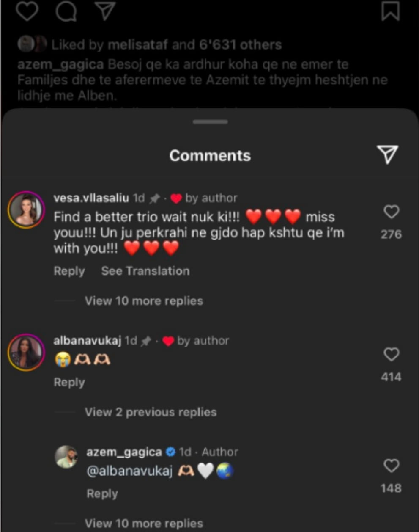Like azem_gagica's reply comment

pyautogui.click(x=391, y=466)
